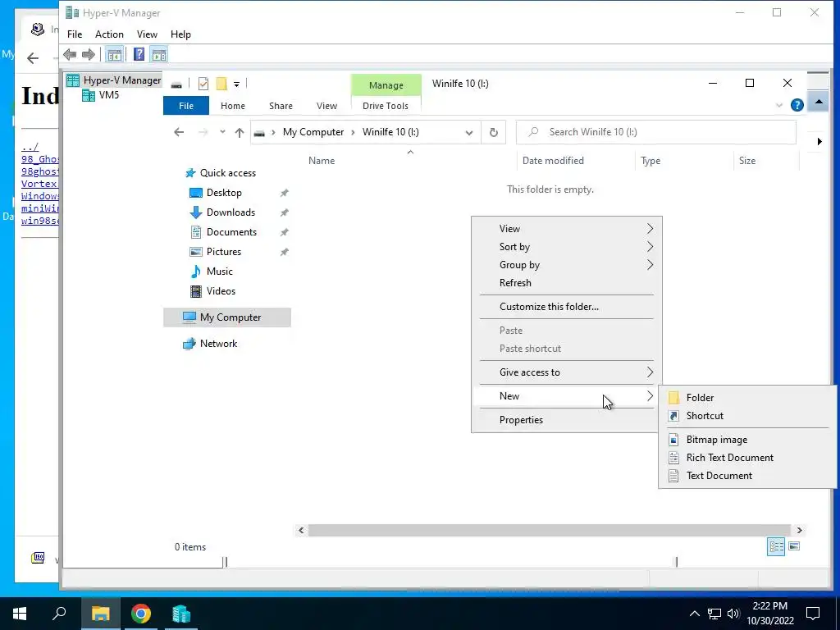Open Group by submenu in context menu
Screen dimensions: 840x630
pyautogui.click(x=567, y=265)
